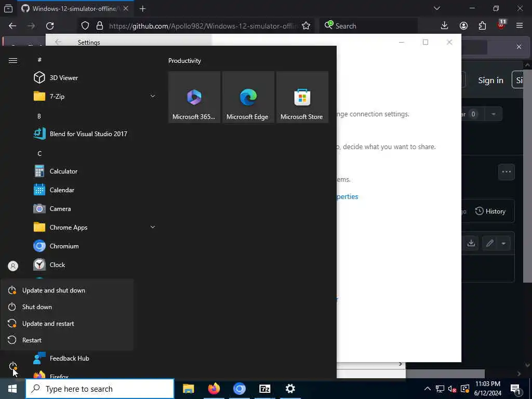This screenshot has width=532, height=399.
Task: Click the Start menu Power button
Action: click(x=13, y=366)
